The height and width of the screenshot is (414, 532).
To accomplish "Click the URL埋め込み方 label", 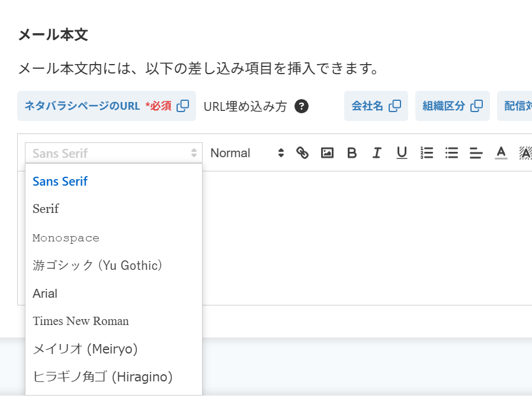I will (245, 106).
